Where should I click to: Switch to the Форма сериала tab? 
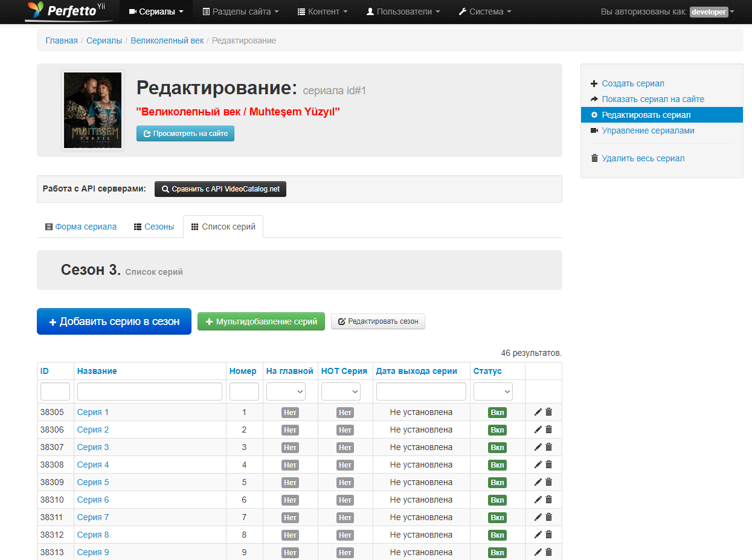(x=81, y=227)
